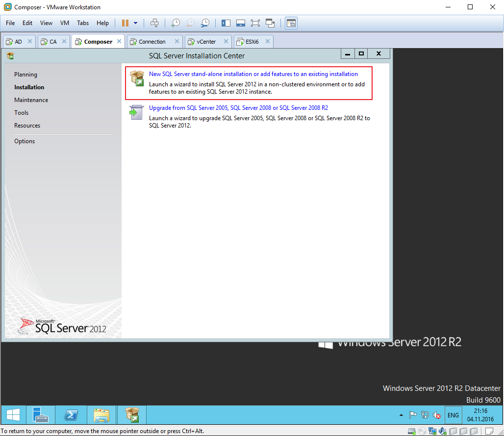Click VMware network adapter status bar icon
Viewport: 504px width, 436px height.
click(432, 431)
